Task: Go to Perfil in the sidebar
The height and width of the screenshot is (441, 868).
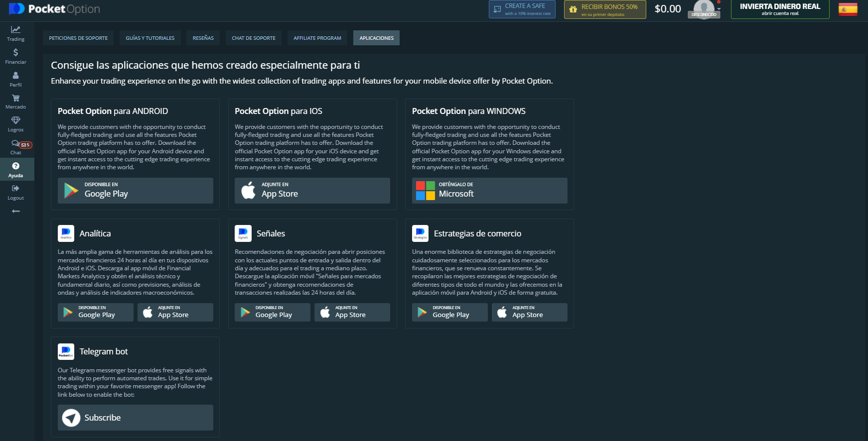Action: [15, 79]
